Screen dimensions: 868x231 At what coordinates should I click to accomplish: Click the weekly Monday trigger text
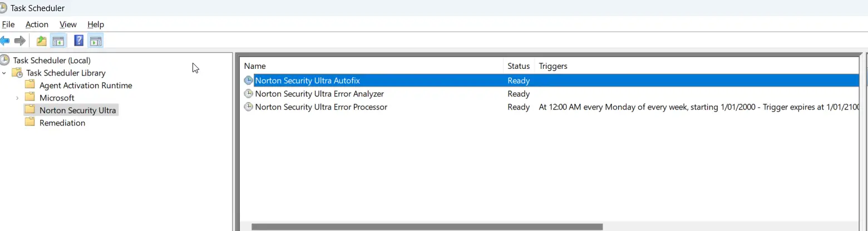pyautogui.click(x=699, y=107)
